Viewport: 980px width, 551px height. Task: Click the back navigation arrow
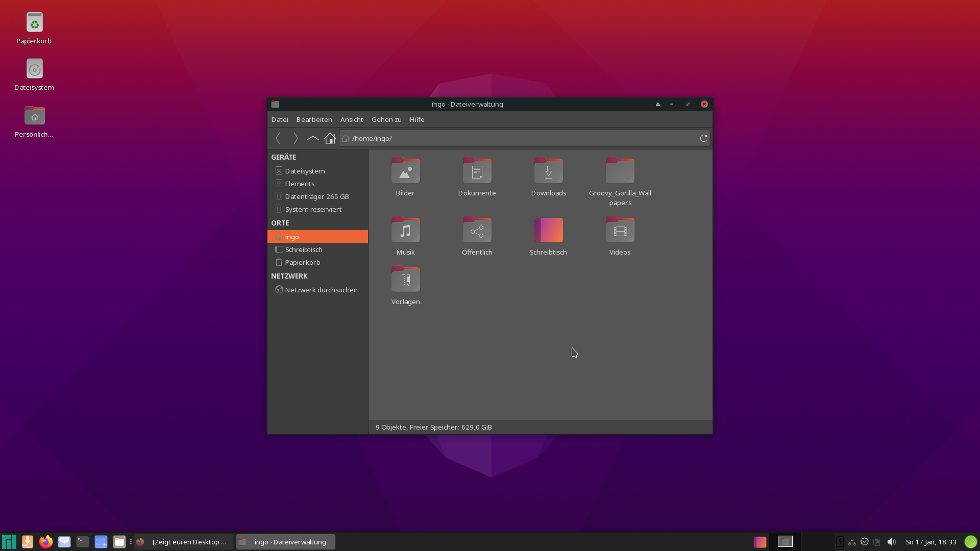tap(278, 138)
